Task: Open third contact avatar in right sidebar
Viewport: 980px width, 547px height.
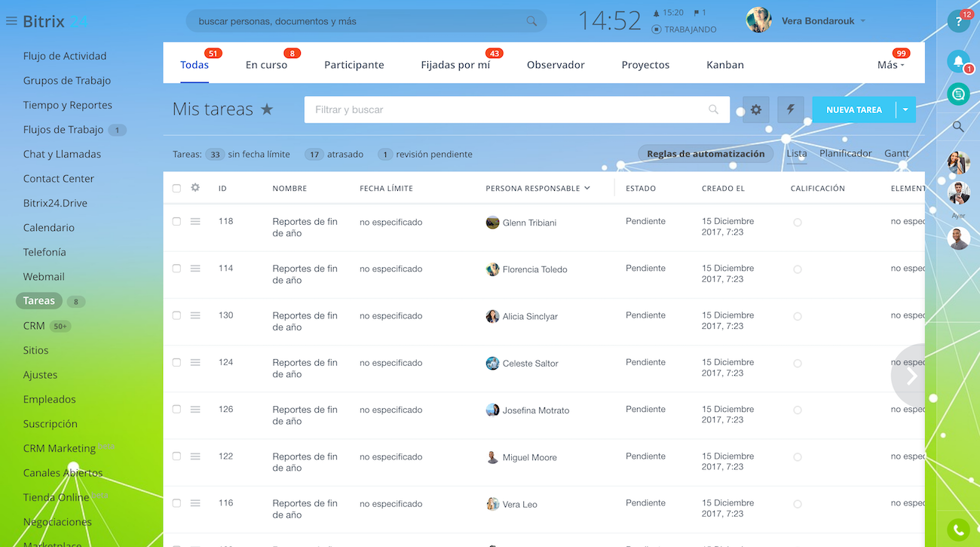Action: pos(958,238)
